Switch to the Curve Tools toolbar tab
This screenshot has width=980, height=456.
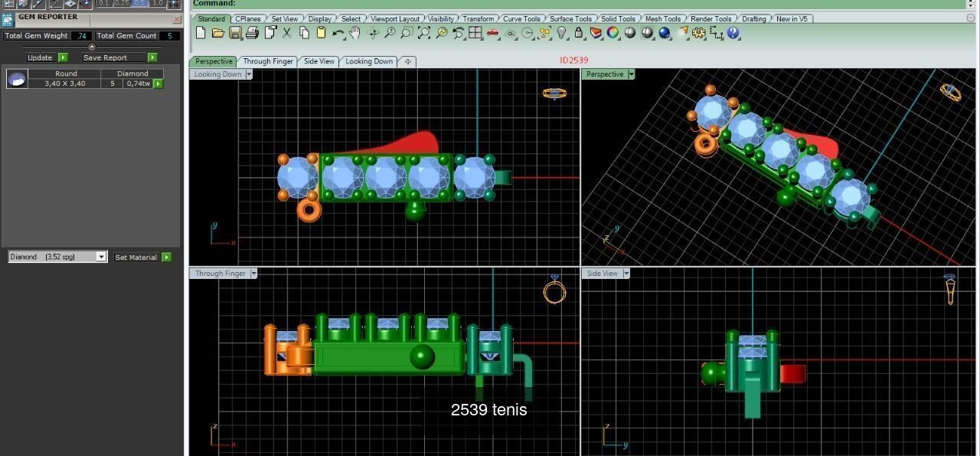pos(521,18)
